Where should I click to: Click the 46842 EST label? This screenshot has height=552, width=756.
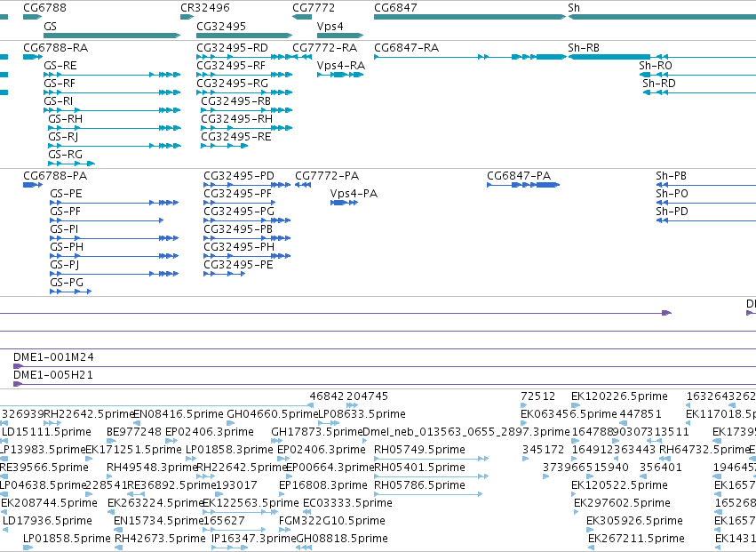pyautogui.click(x=327, y=396)
